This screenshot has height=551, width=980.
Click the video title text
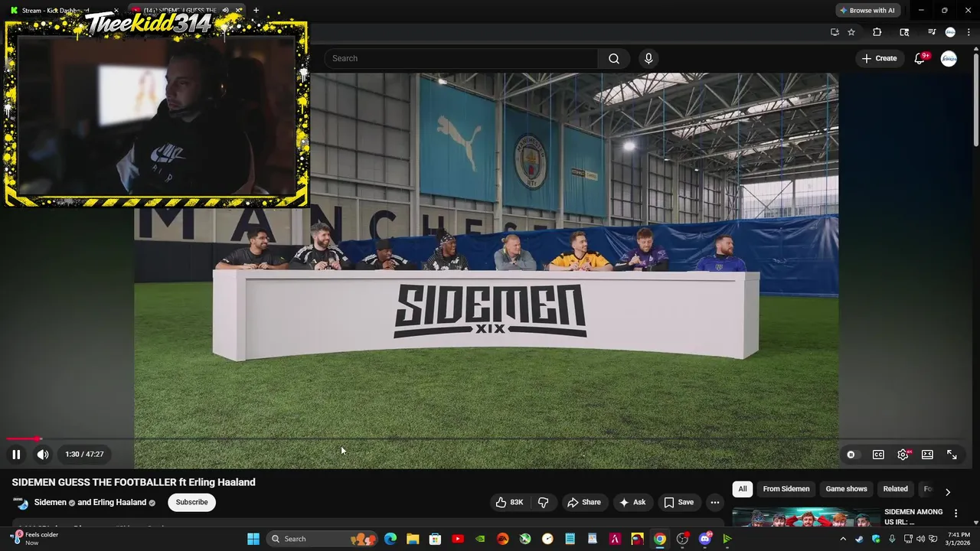point(134,482)
